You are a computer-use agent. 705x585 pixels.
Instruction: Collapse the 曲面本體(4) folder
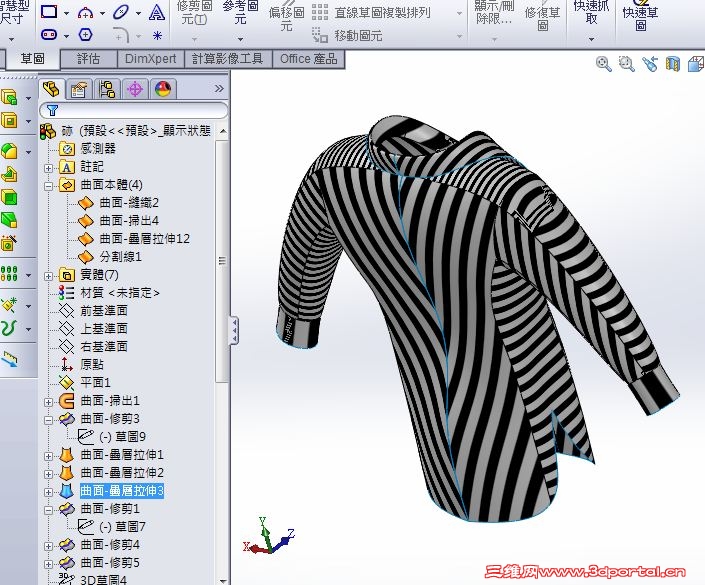(49, 186)
